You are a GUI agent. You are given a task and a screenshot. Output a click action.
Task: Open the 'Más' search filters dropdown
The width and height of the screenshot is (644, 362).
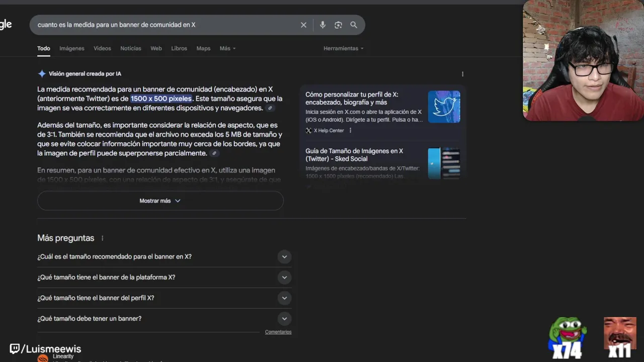pos(227,48)
